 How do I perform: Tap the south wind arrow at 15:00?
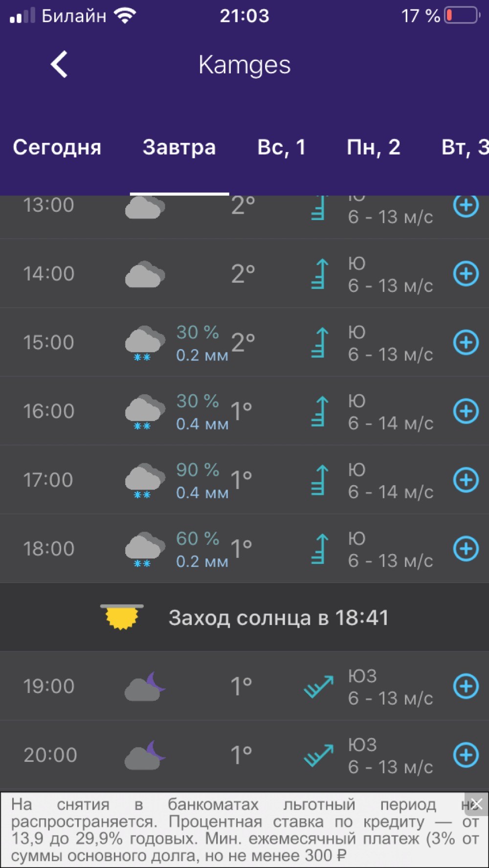tap(319, 342)
